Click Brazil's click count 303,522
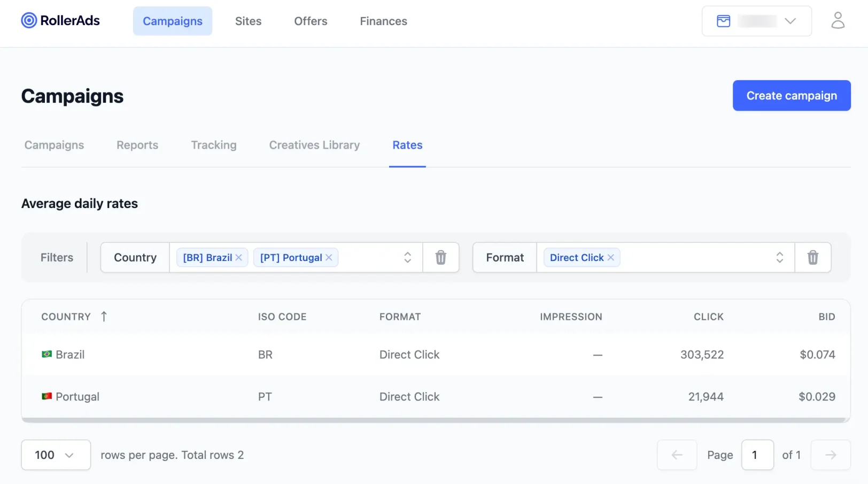 point(702,355)
